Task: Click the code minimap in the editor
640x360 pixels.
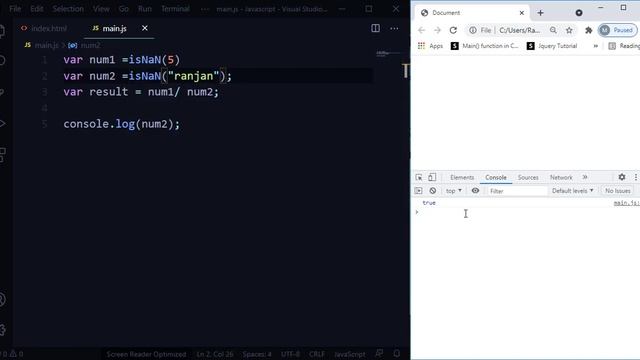Action: pyautogui.click(x=383, y=53)
